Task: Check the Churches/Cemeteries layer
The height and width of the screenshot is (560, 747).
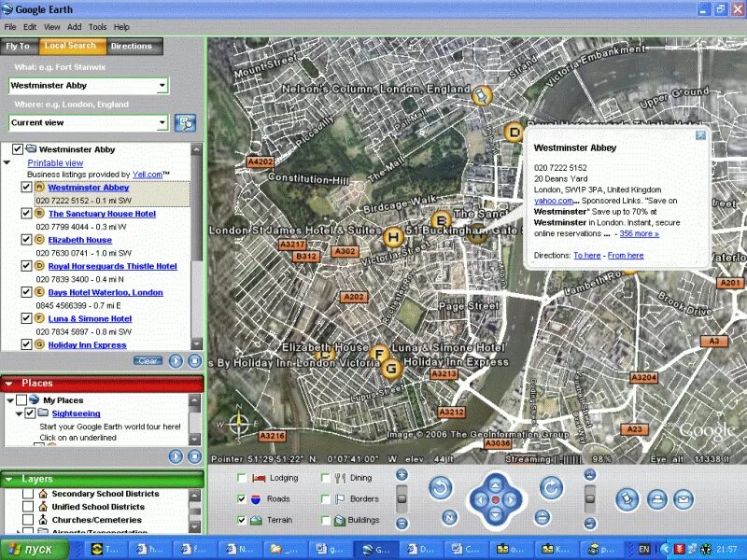Action: [x=28, y=520]
